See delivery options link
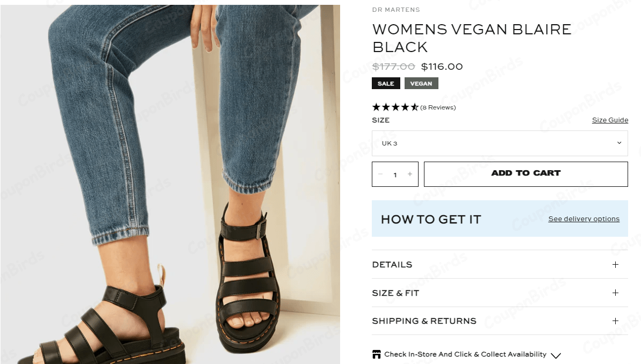The image size is (641, 364). [x=584, y=219]
